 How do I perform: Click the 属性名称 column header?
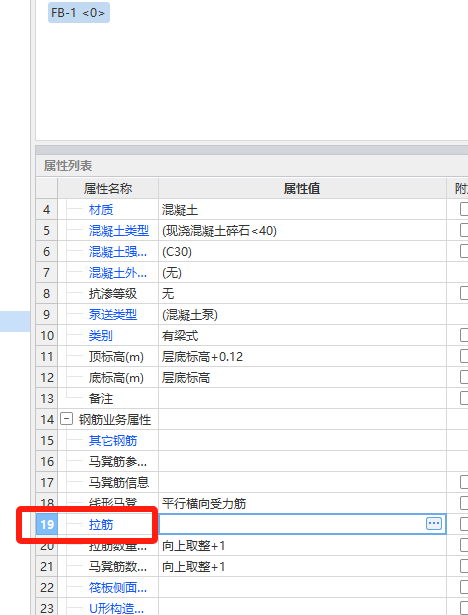click(x=108, y=188)
